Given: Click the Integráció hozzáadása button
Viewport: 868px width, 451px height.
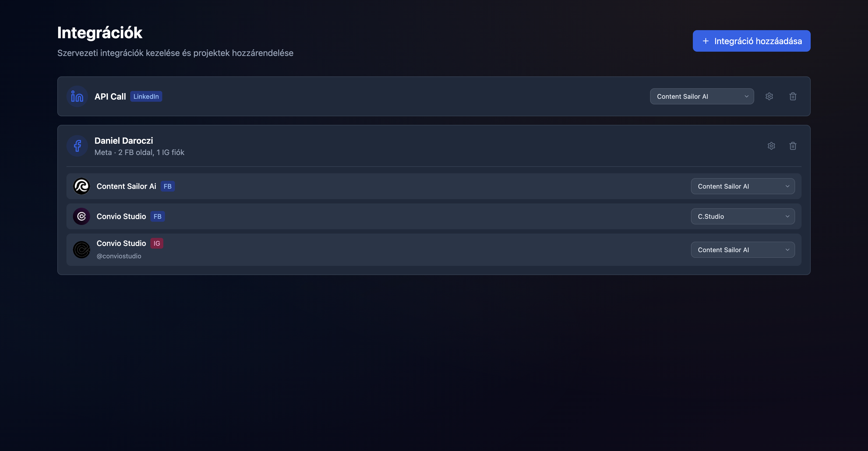Looking at the screenshot, I should coord(751,41).
